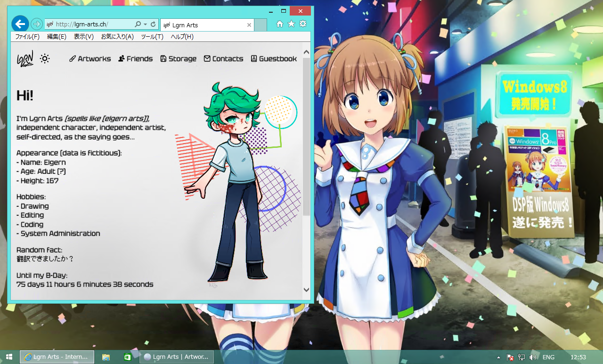Click the site favicon in the address bar
Screen dimensions: 603x364
coord(49,24)
